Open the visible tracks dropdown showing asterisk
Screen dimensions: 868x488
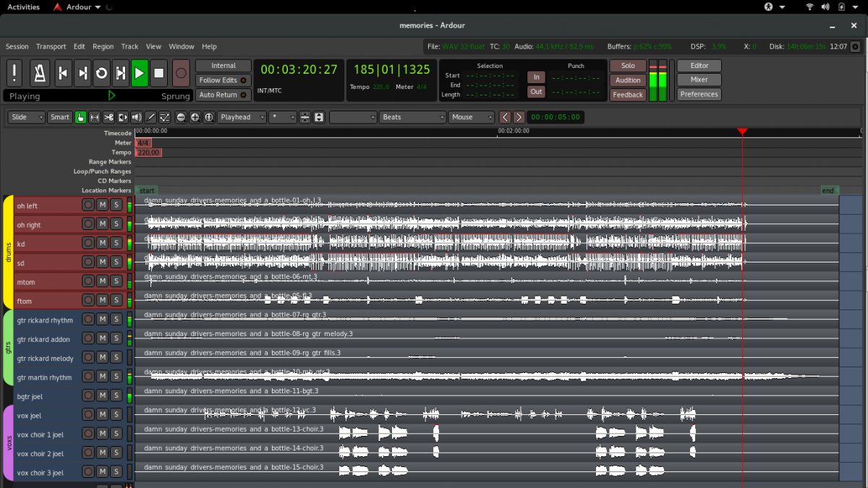coord(283,117)
